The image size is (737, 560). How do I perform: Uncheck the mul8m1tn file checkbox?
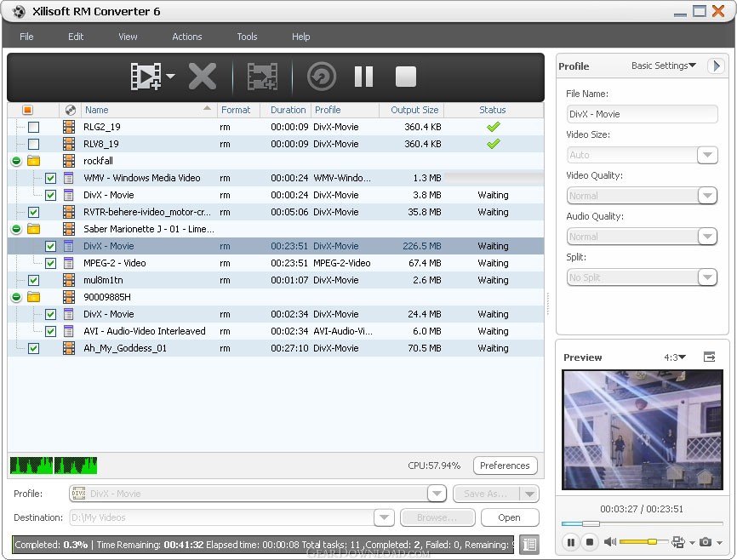coord(34,280)
